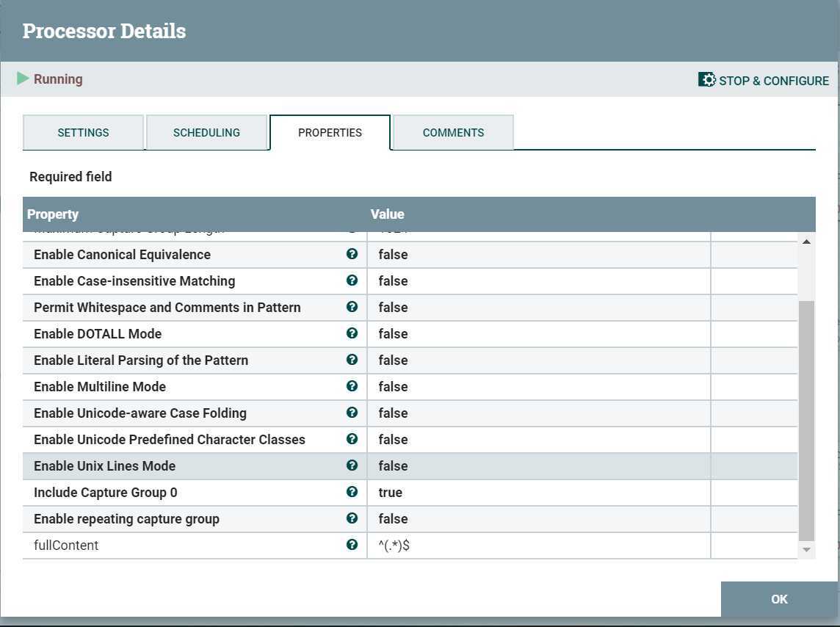
Task: Click the scrollbar down arrow
Action: point(806,550)
